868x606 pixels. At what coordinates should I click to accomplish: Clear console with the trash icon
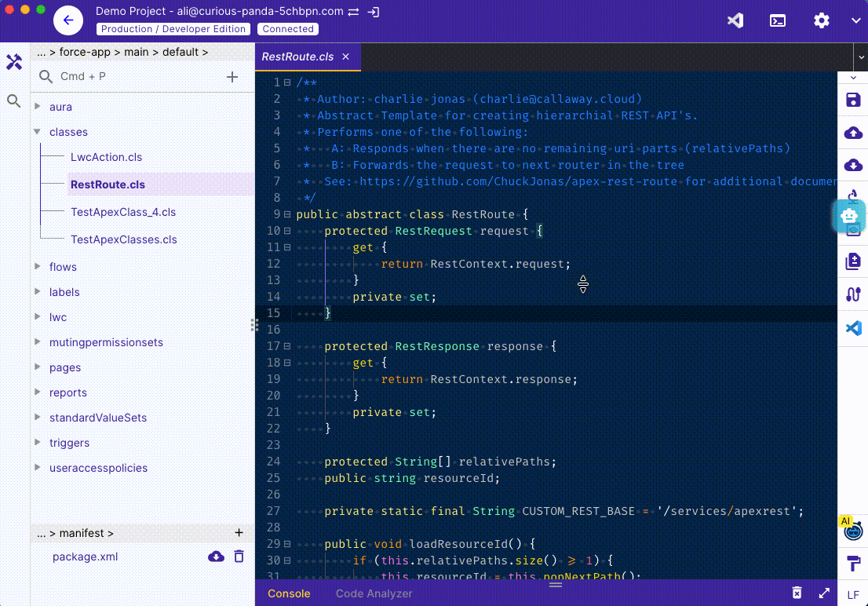(x=797, y=593)
